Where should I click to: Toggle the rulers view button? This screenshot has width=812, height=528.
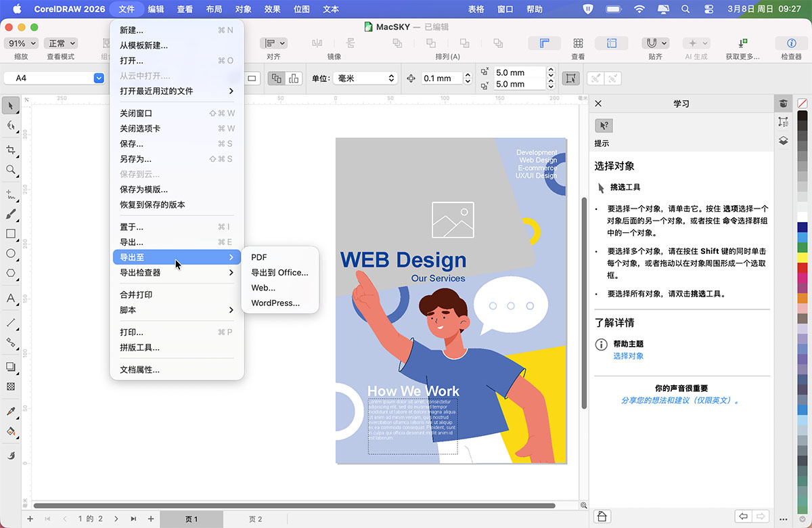click(543, 43)
